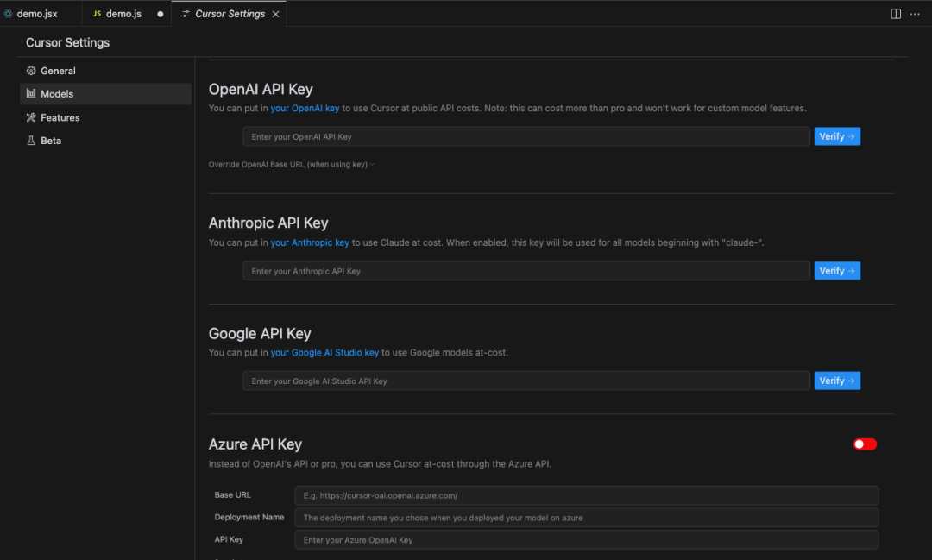Click the Features tools icon

31,117
